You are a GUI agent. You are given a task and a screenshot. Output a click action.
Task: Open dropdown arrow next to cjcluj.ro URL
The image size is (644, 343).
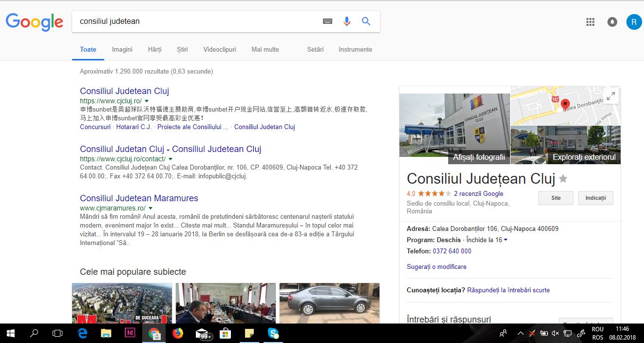(x=147, y=101)
